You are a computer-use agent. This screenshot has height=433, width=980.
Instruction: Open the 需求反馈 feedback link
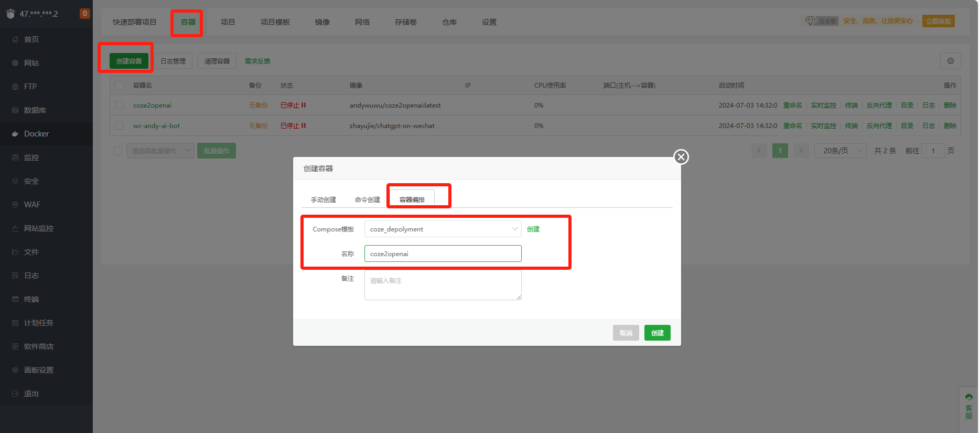257,61
